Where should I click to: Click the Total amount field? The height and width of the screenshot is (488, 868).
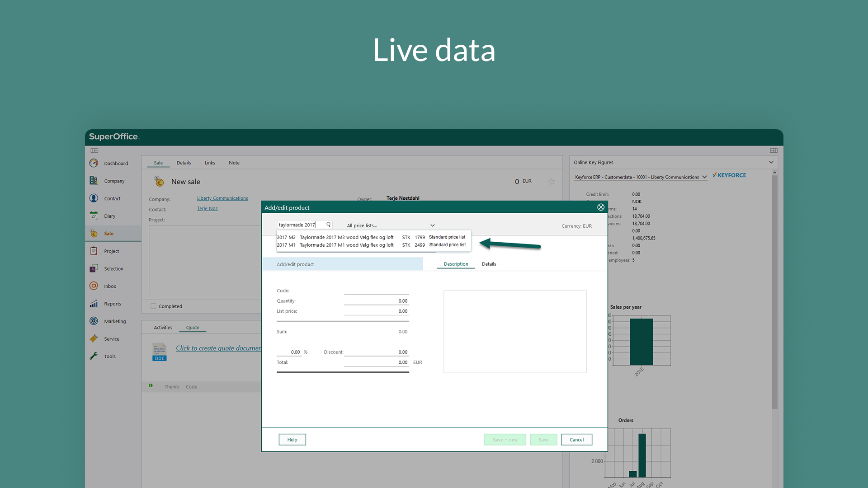pos(376,362)
